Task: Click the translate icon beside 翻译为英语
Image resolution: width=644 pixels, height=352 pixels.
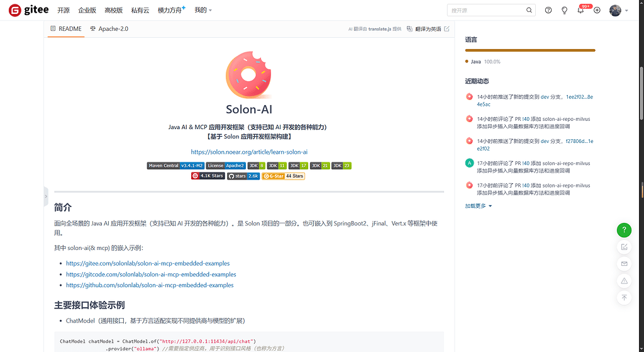Action: coord(409,29)
